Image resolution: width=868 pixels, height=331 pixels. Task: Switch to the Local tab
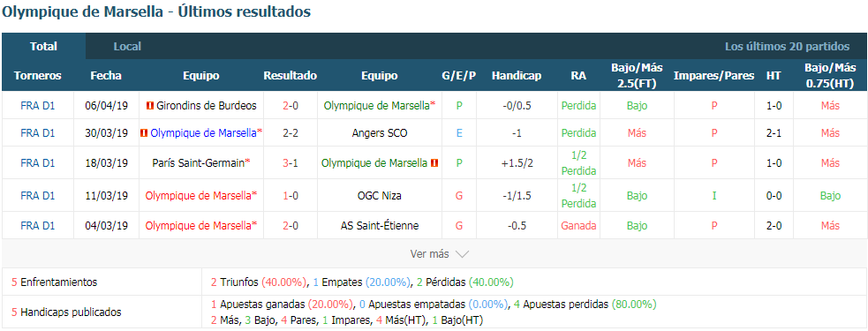point(127,47)
